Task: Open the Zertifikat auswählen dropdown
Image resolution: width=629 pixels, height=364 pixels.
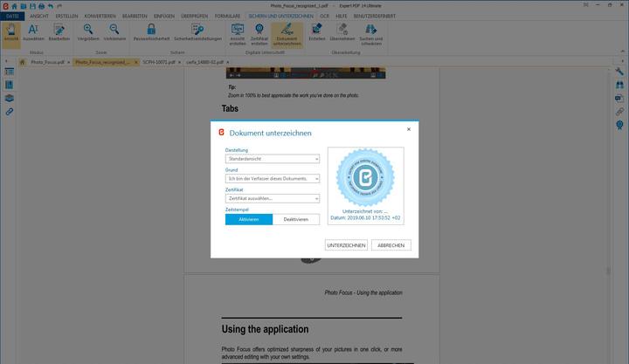Action: (x=273, y=198)
